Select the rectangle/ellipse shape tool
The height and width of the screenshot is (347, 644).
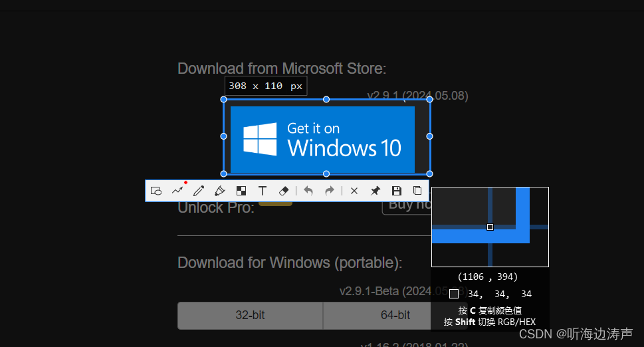point(156,191)
